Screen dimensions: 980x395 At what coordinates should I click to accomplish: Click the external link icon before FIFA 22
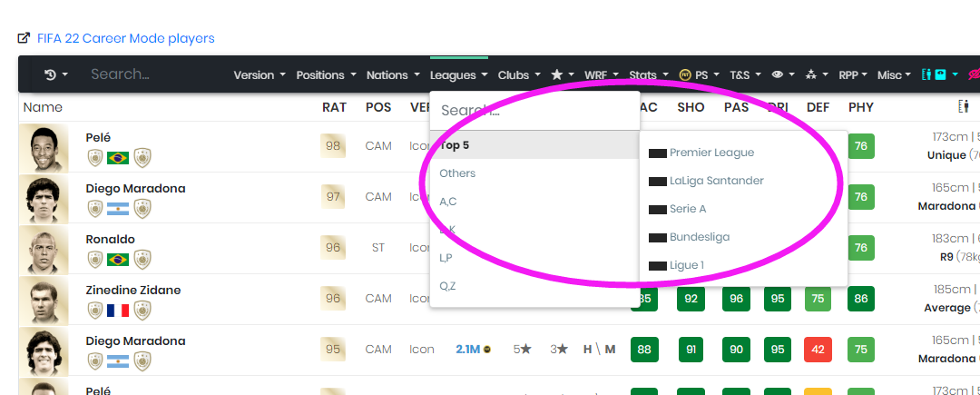pos(24,38)
